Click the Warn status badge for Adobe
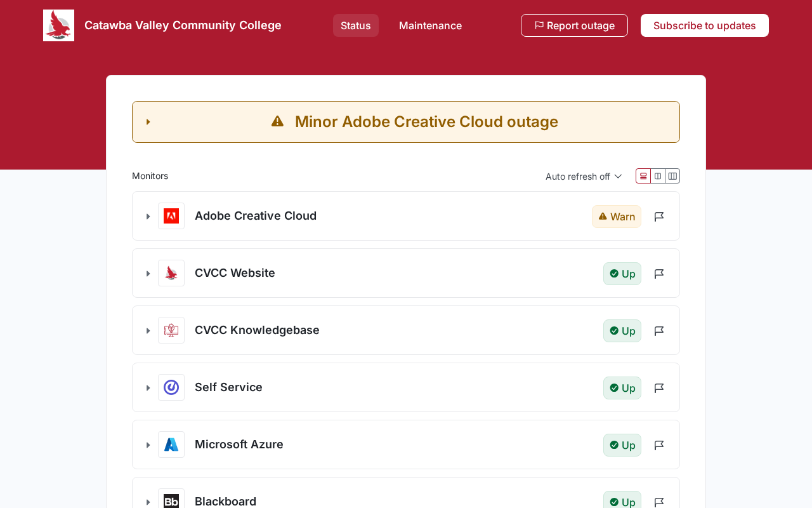 (x=617, y=217)
